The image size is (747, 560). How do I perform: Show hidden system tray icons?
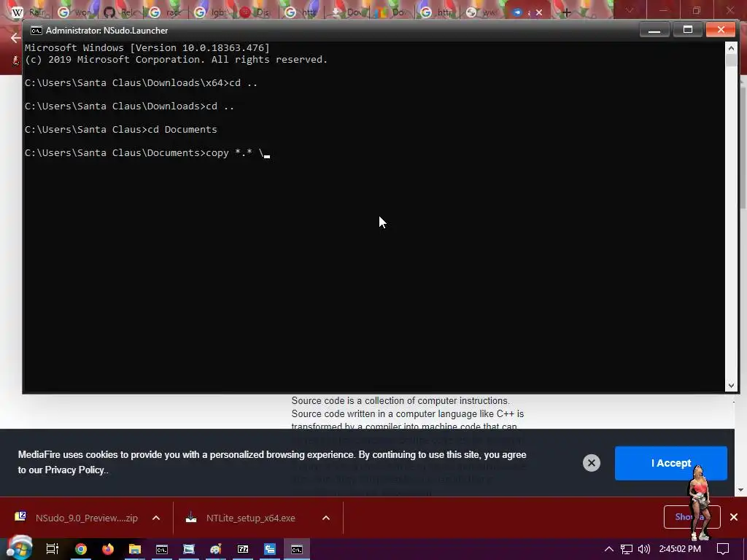(x=609, y=549)
